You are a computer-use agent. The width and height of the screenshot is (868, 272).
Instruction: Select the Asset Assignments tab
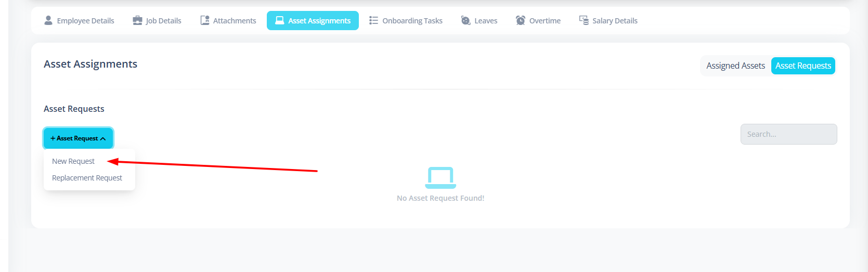click(313, 21)
